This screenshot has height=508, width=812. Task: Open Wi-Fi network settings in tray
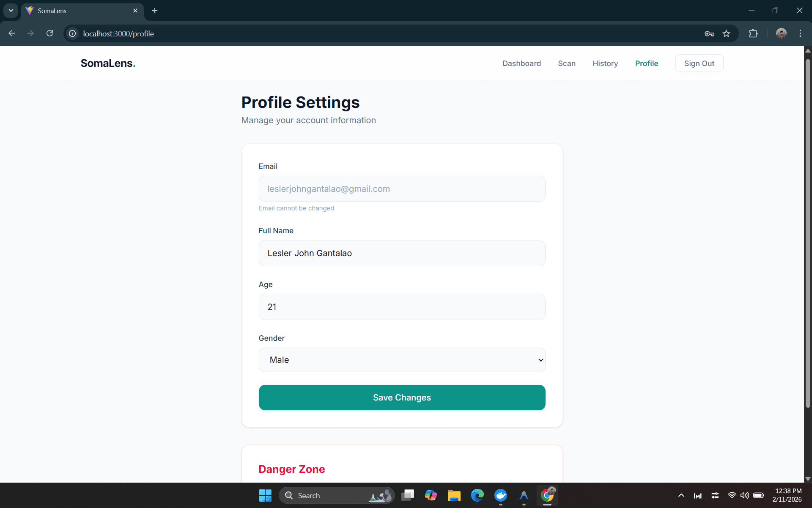click(732, 495)
